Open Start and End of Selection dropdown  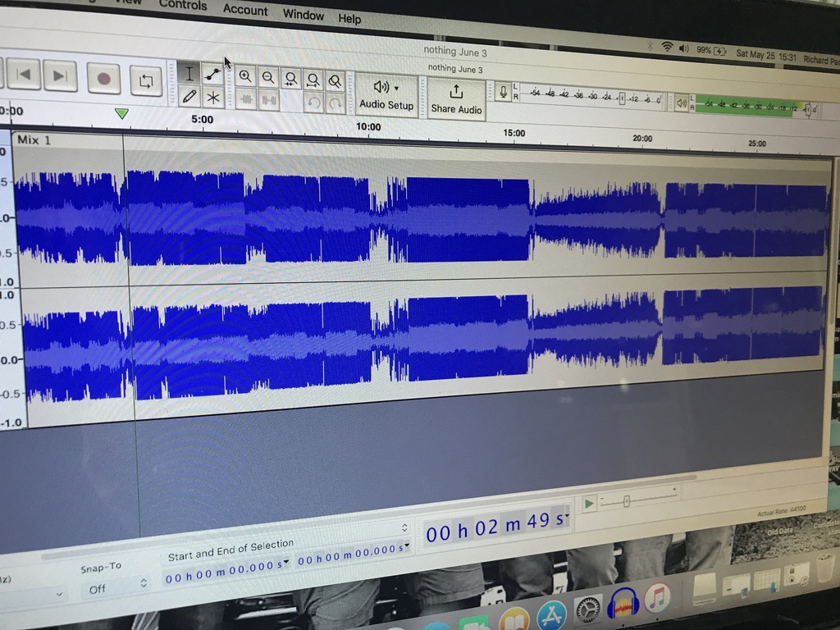coord(286,541)
